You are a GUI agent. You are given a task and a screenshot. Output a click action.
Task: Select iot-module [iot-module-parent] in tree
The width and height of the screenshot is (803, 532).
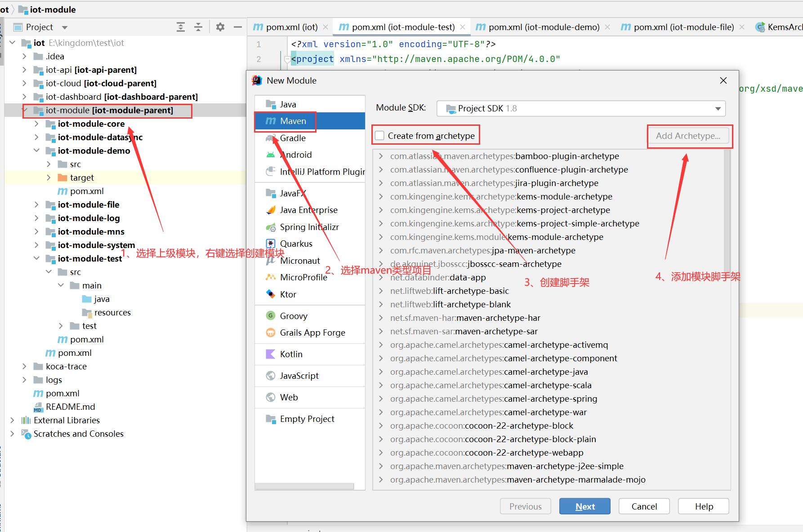(109, 110)
